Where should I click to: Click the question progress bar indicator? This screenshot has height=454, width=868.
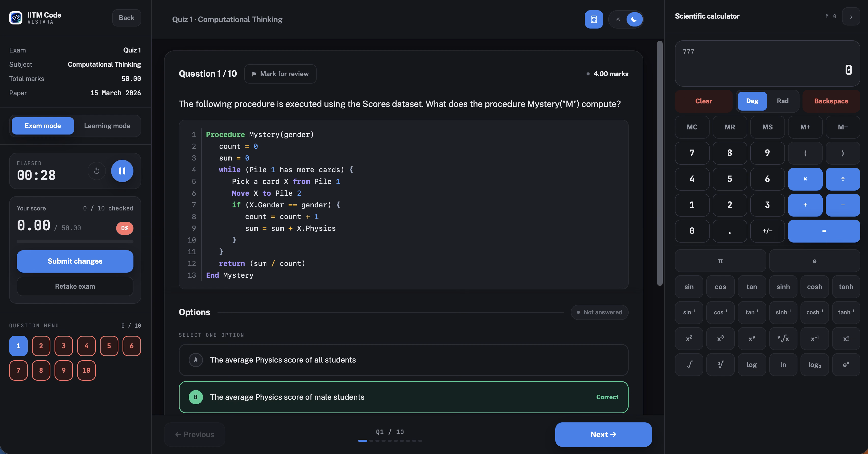(390, 440)
